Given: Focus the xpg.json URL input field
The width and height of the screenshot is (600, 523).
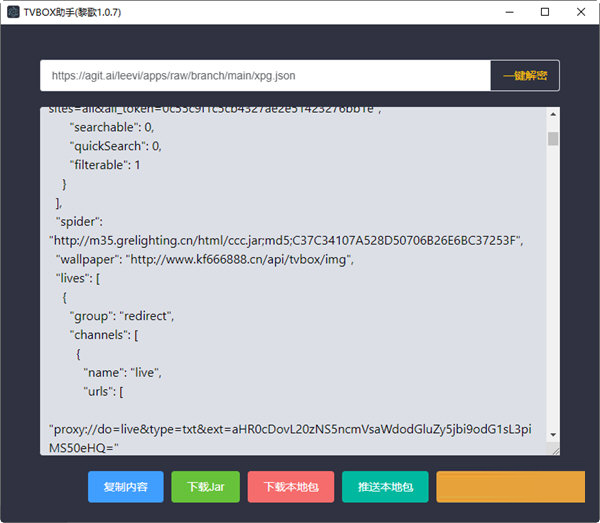Looking at the screenshot, I should coord(265,75).
